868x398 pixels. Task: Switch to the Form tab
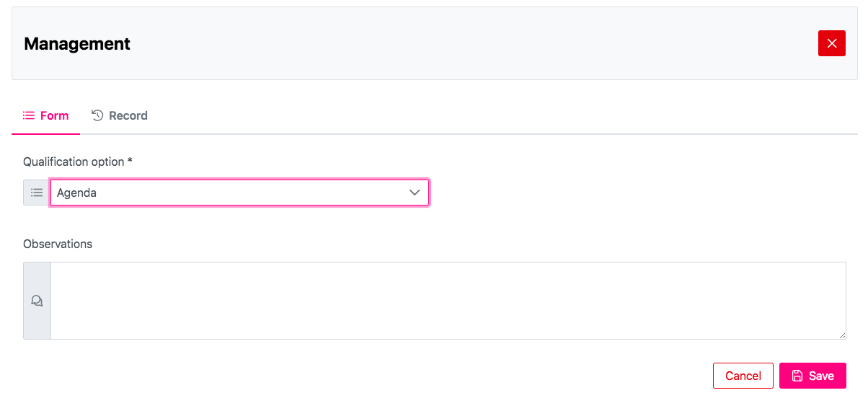coord(46,115)
